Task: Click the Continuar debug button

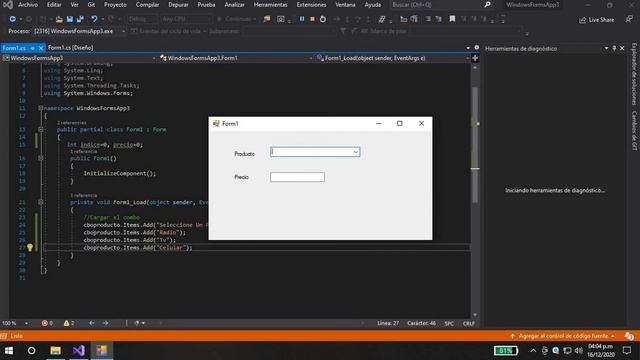Action: (236, 19)
